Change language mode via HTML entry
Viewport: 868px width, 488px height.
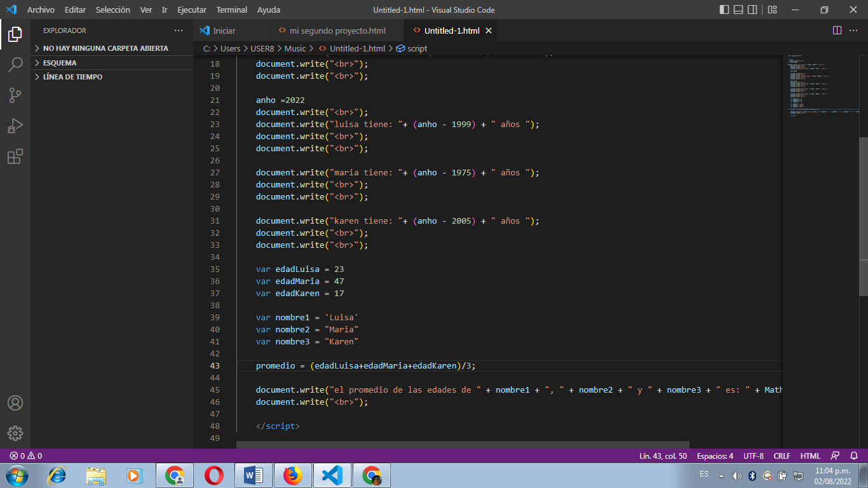pos(810,456)
